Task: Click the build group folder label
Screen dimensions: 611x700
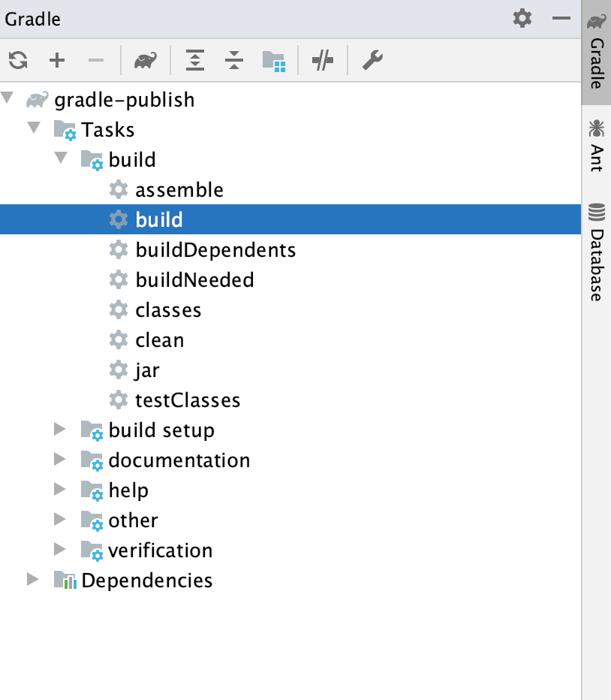Action: point(132,160)
